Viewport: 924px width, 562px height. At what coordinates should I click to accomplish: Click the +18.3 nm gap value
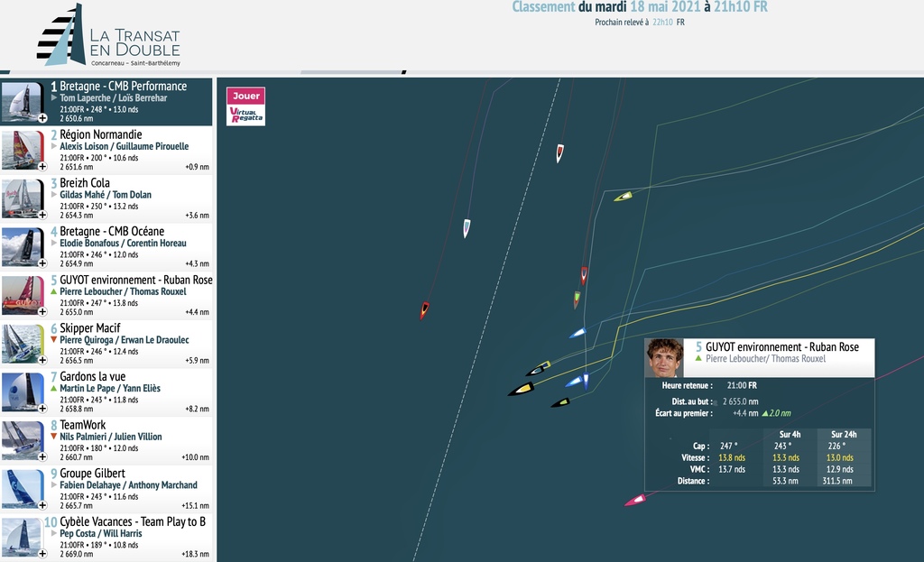(x=195, y=554)
